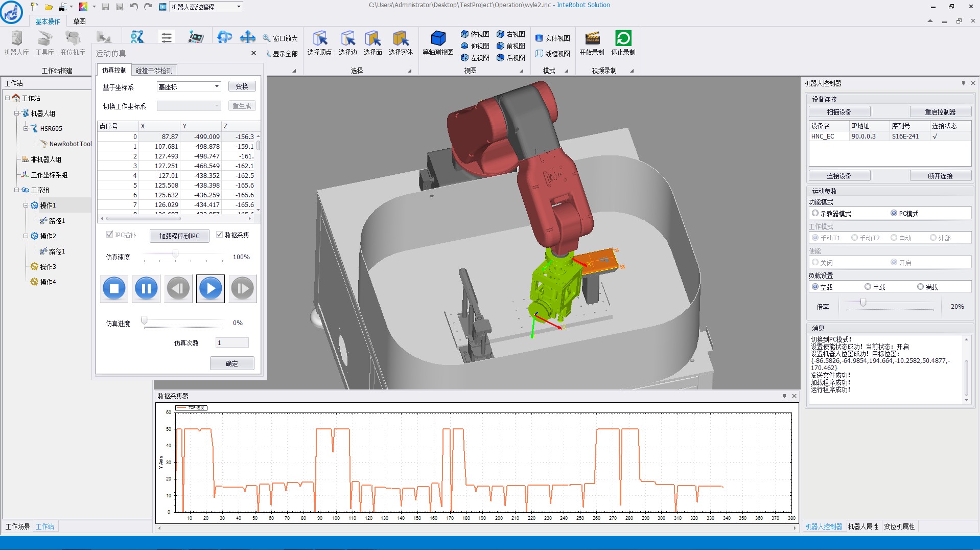This screenshot has height=550, width=980.
Task: Select 空载 load option
Action: click(815, 287)
